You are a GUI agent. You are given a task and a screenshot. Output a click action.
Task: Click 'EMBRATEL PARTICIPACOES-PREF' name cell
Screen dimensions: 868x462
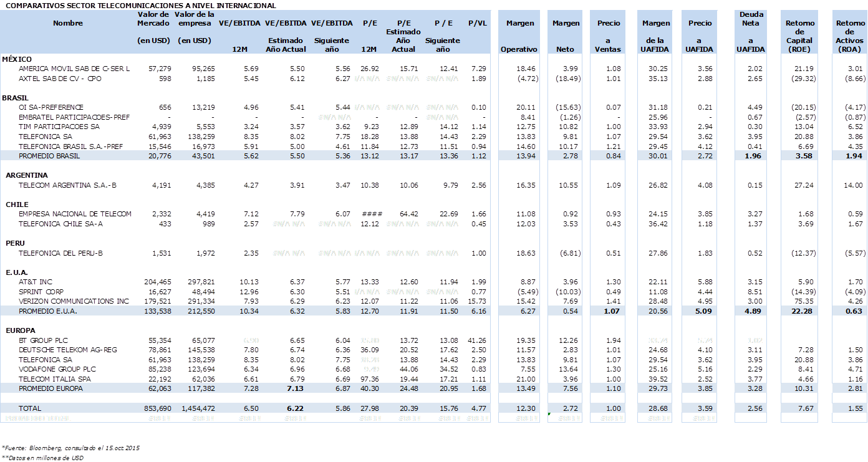click(x=74, y=117)
